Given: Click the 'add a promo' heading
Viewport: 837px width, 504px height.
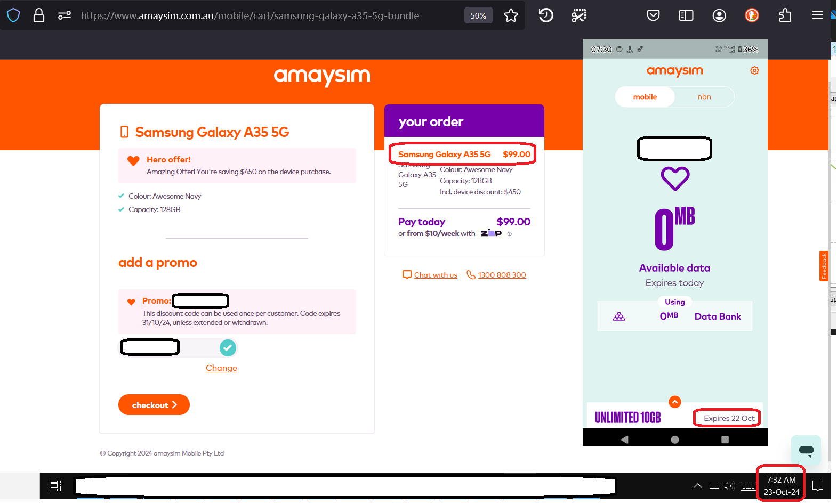Looking at the screenshot, I should (158, 262).
